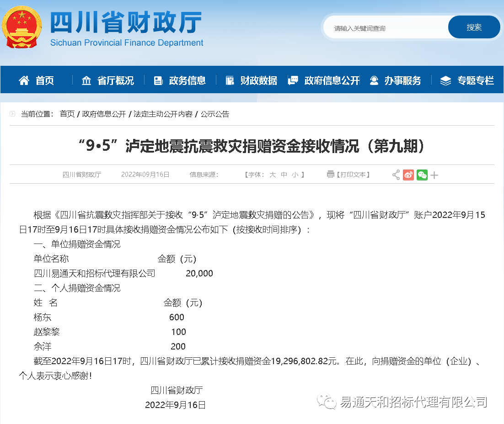The width and height of the screenshot is (504, 424).
Task: Focus the keyword search input field
Action: click(x=386, y=28)
